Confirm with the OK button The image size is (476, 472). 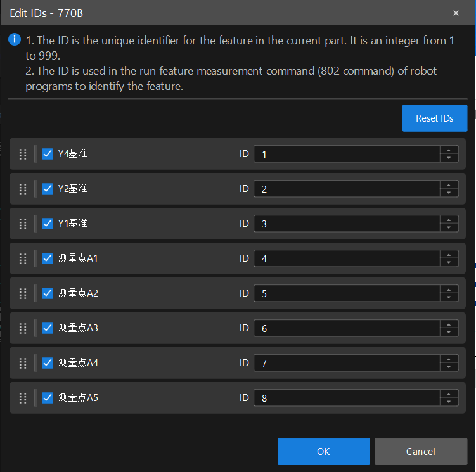(x=323, y=452)
